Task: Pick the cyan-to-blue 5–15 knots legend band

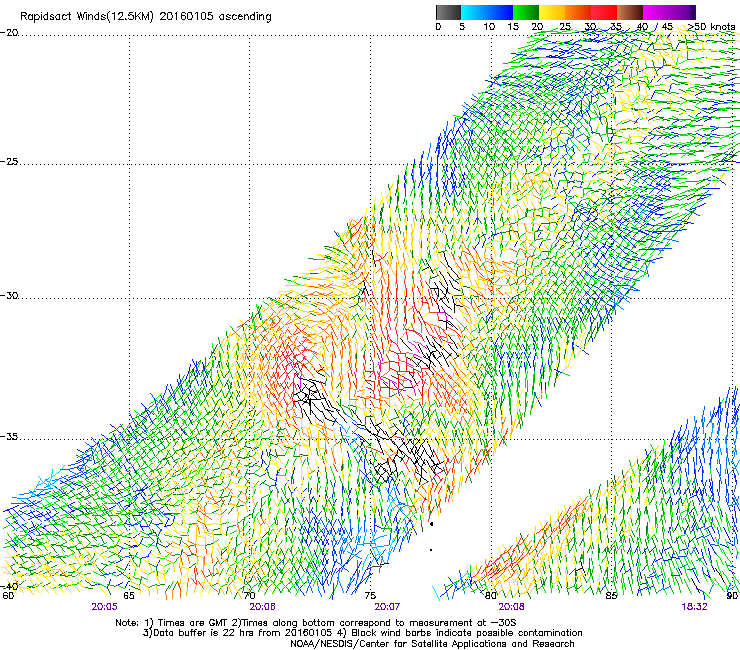Action: (x=487, y=12)
